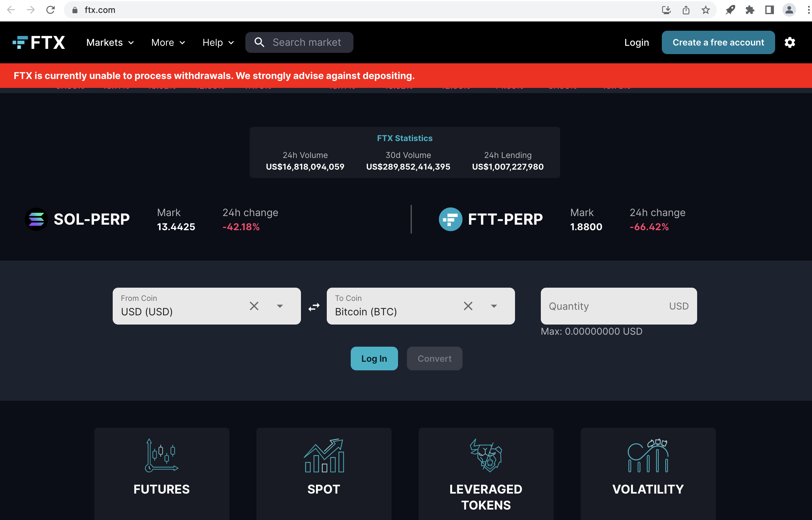Click the FTT-PERP token logo
812x520 pixels.
tap(450, 219)
